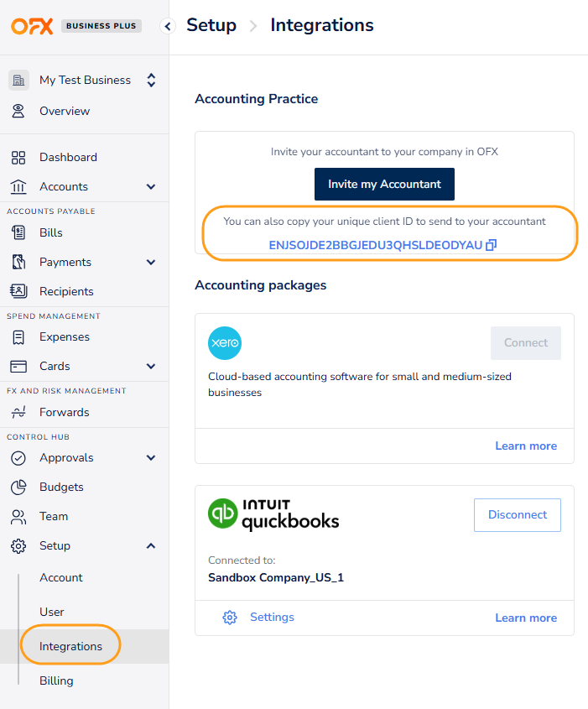
Task: Expand the Accounts sidebar section
Action: (151, 186)
